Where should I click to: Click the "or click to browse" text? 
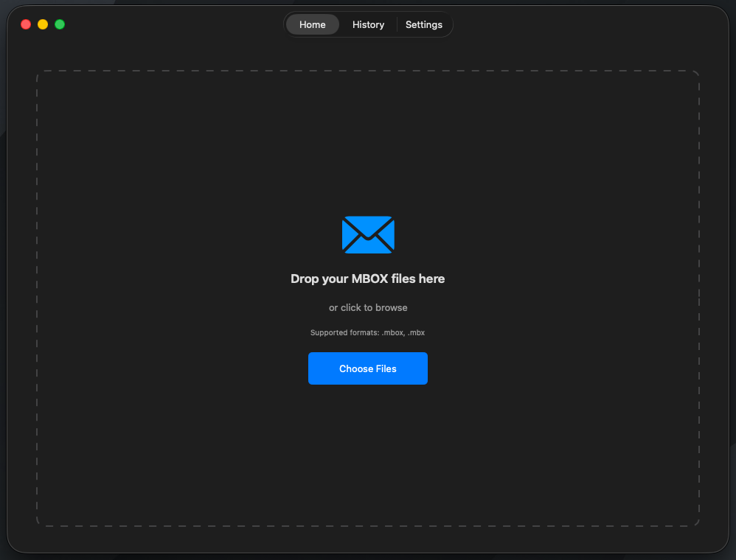pos(368,307)
